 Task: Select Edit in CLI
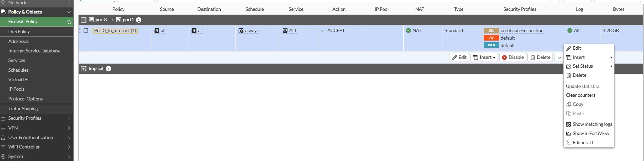(589, 142)
